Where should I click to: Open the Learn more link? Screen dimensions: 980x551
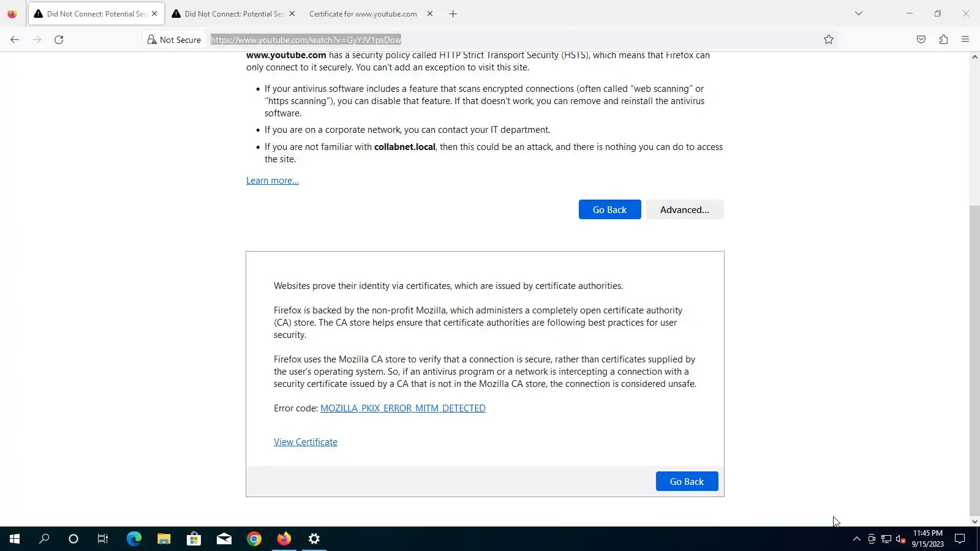(x=273, y=181)
